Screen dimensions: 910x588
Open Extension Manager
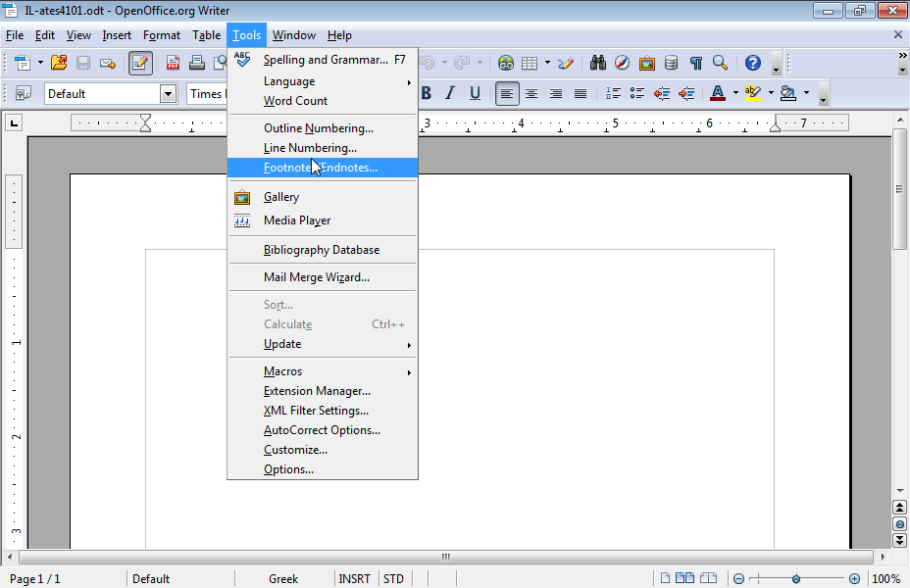pos(322,391)
